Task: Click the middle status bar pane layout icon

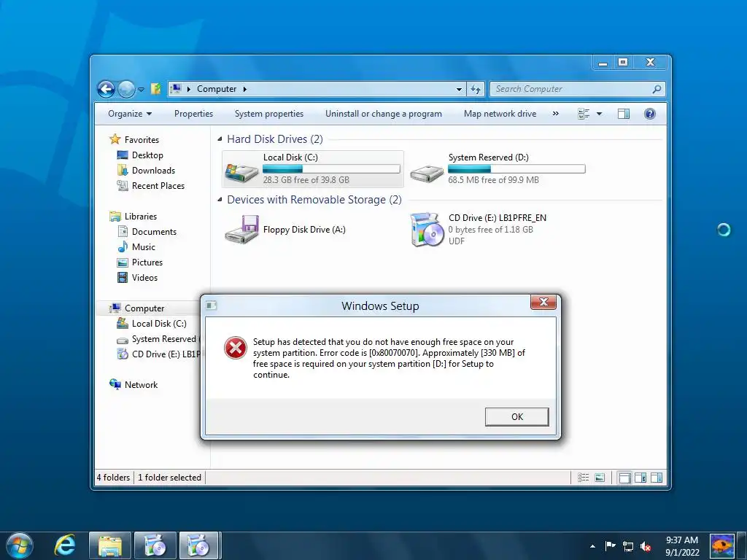Action: coord(640,478)
